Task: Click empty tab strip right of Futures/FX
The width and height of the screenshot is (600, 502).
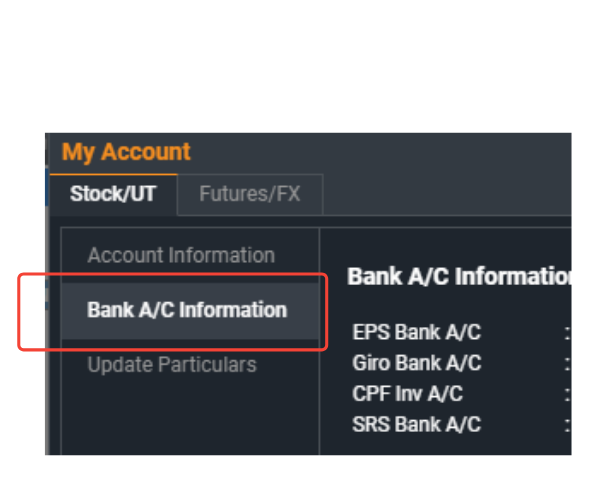Action: 450,195
